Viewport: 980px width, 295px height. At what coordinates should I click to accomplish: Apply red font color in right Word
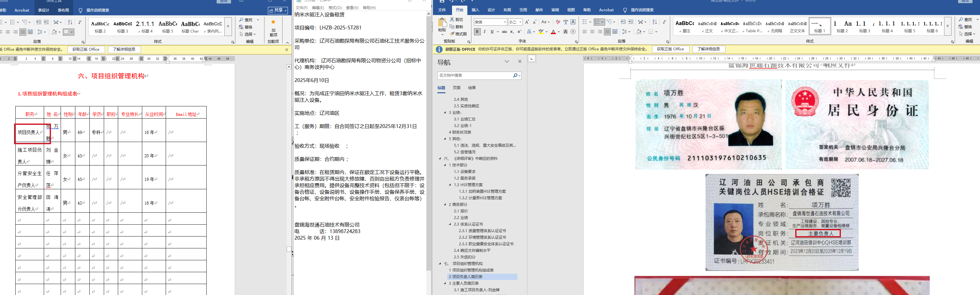[553, 32]
